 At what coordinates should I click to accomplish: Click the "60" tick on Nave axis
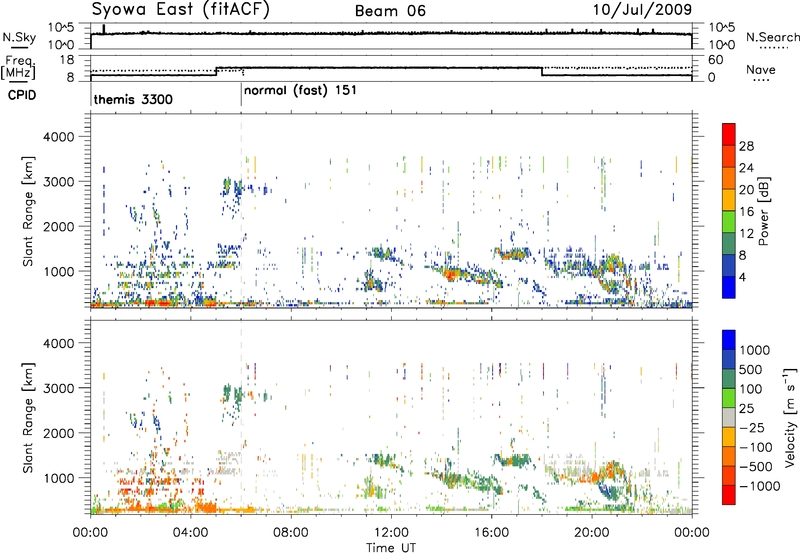715,60
